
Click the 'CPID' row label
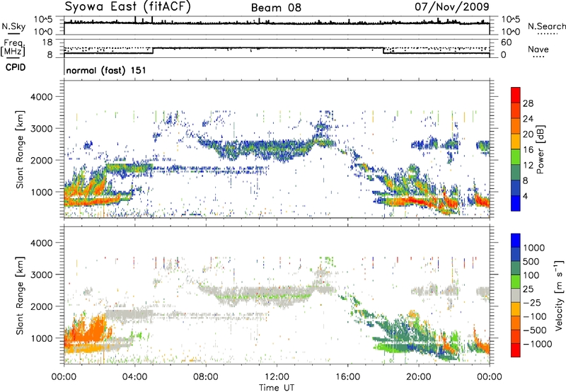(x=16, y=67)
